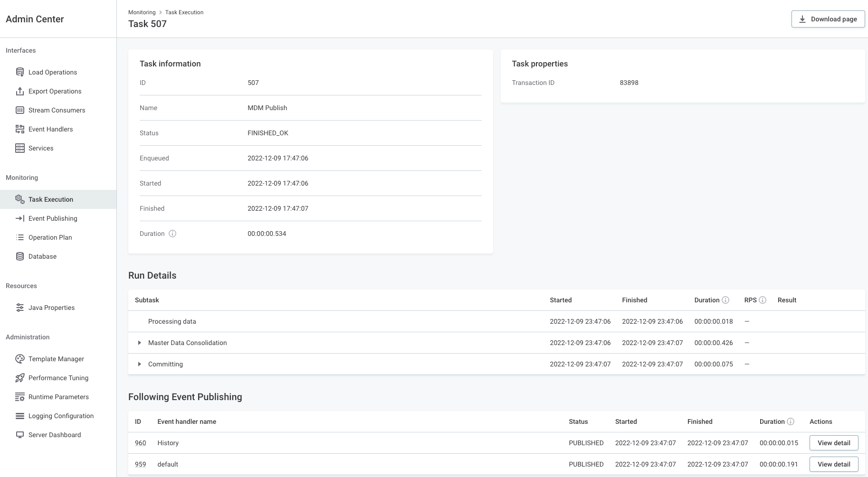The height and width of the screenshot is (477, 868).
Task: Click the Stream Consumers sidebar icon
Action: pyautogui.click(x=19, y=110)
